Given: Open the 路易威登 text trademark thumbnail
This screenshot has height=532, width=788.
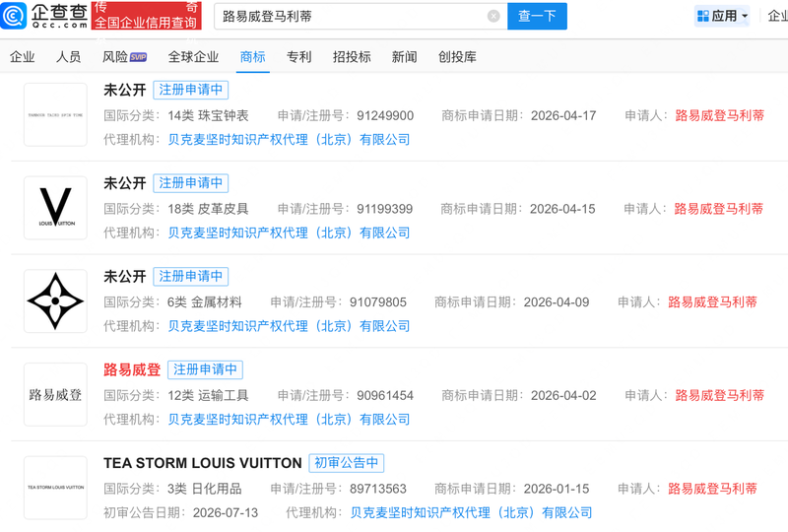Looking at the screenshot, I should click(x=55, y=395).
